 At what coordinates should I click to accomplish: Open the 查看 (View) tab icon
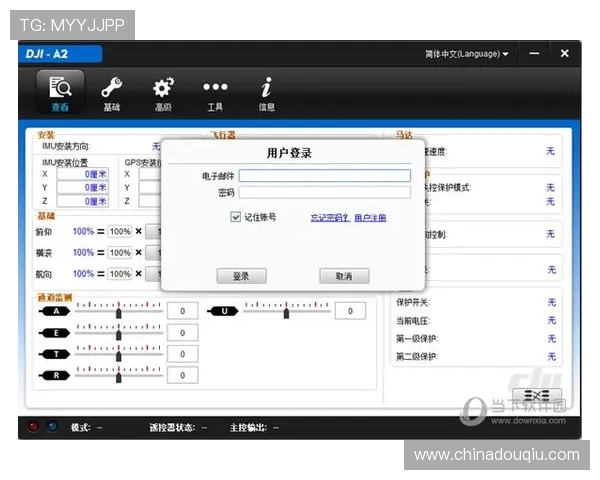point(60,92)
